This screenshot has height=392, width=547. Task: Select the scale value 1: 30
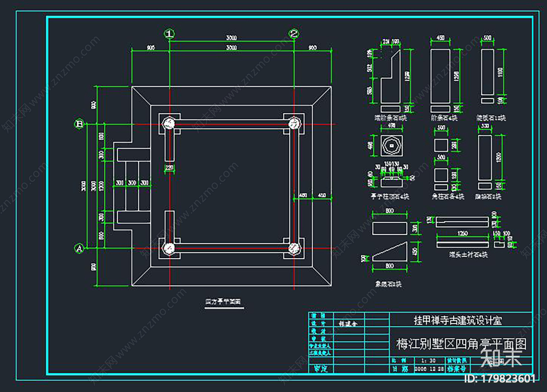click(428, 360)
